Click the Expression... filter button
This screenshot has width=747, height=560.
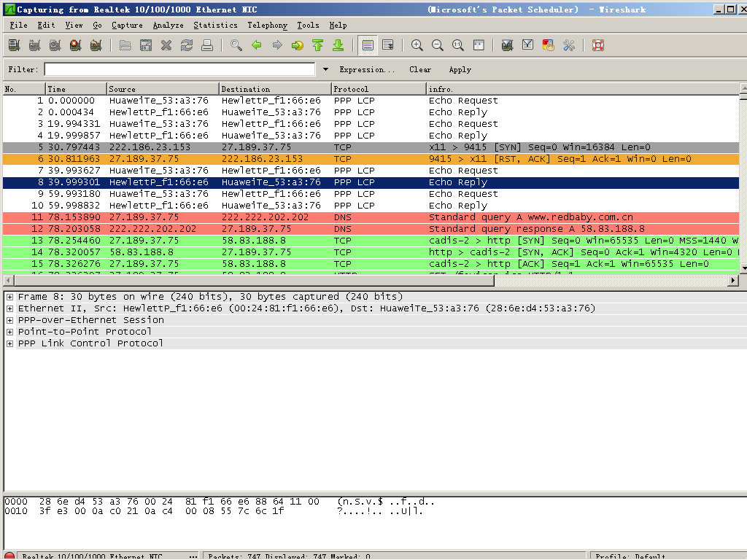coord(367,69)
